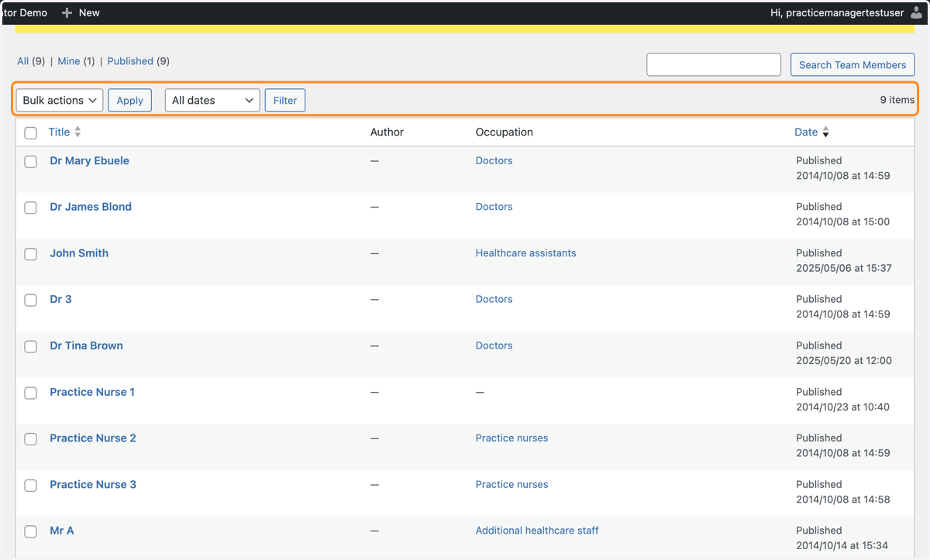Screen dimensions: 930x560
Task: Click Practice nurses for Practice Nurse 3
Action: coord(512,484)
